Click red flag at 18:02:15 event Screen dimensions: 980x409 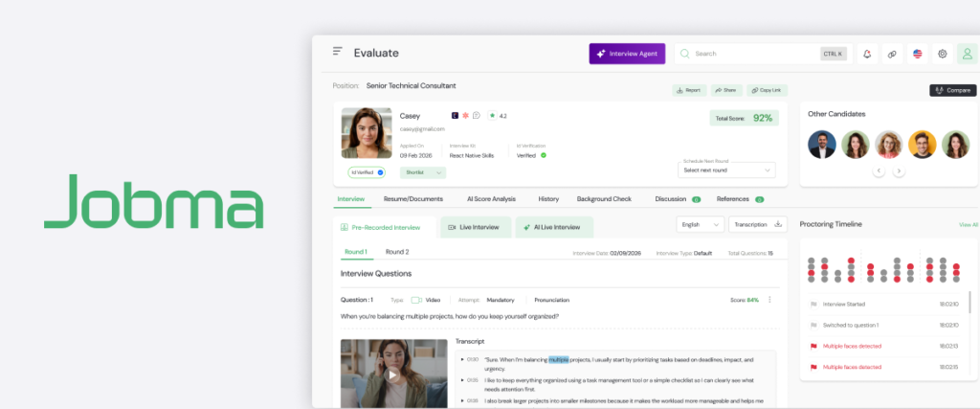(813, 367)
